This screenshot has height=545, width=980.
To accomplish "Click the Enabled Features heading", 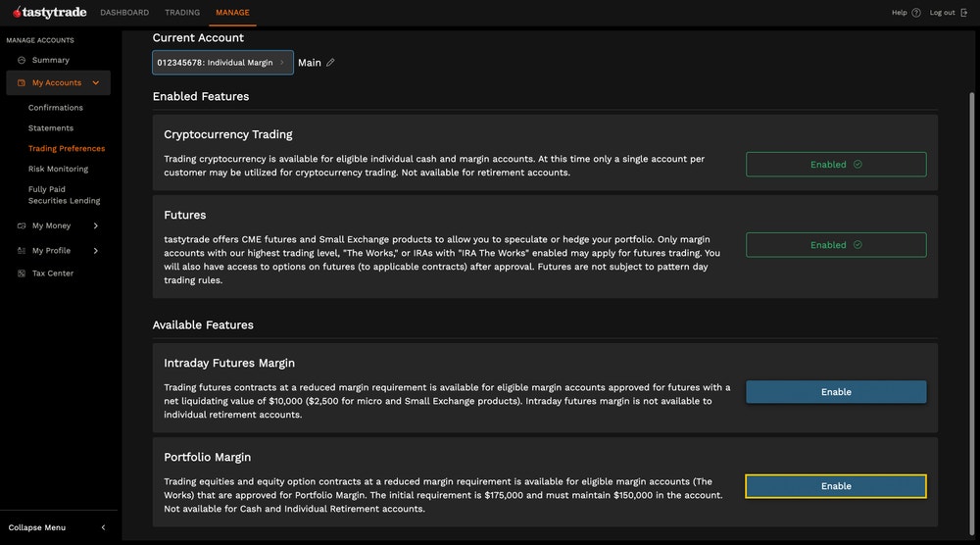I will (x=201, y=96).
